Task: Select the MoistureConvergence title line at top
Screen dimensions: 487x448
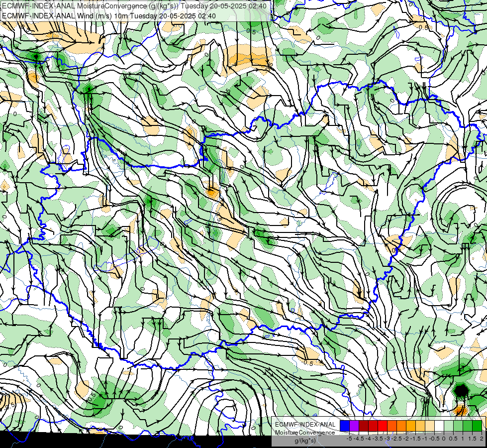Action: click(x=134, y=6)
